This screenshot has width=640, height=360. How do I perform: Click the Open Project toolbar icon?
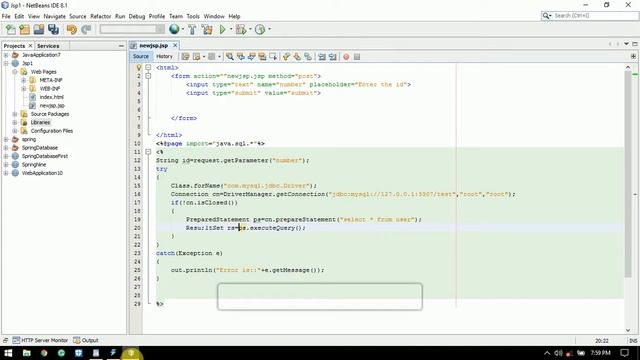click(x=39, y=29)
